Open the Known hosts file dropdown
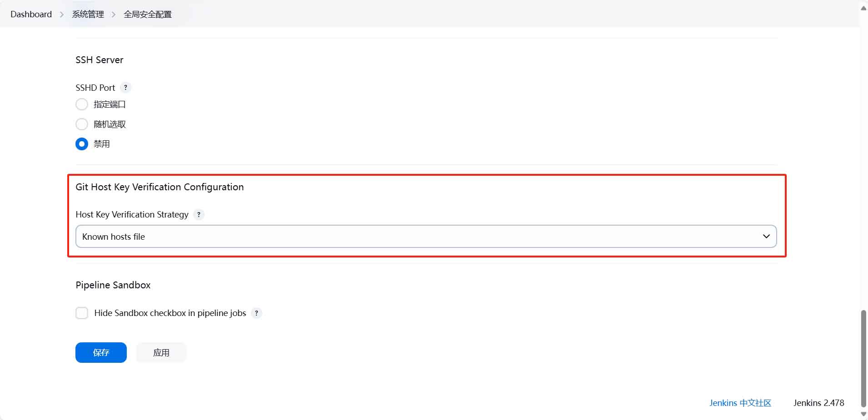 coord(426,237)
